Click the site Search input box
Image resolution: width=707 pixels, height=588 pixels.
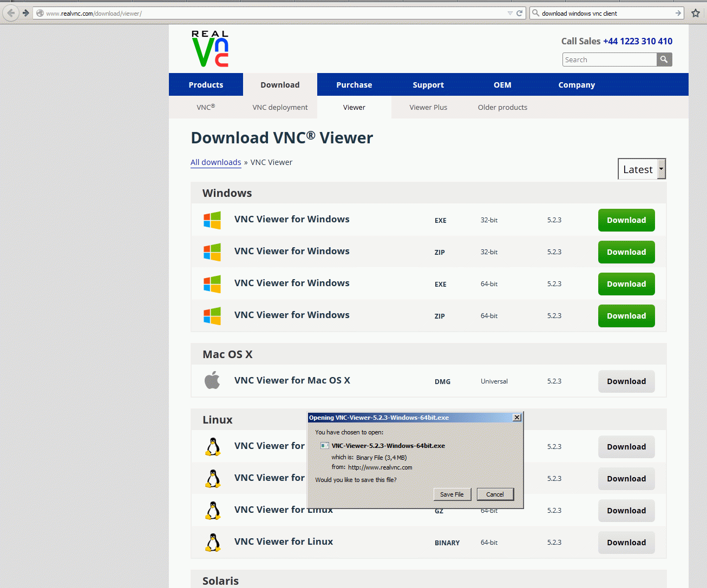coord(610,60)
